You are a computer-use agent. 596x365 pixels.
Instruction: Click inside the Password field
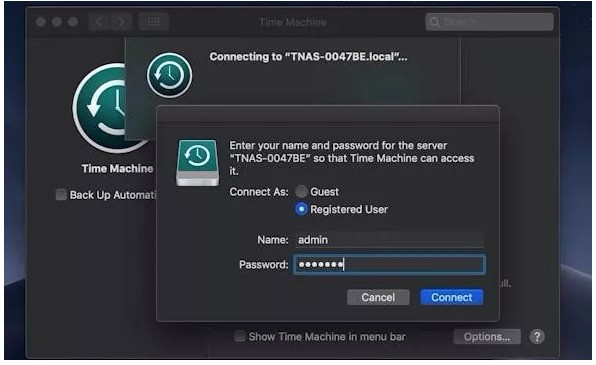(x=390, y=265)
